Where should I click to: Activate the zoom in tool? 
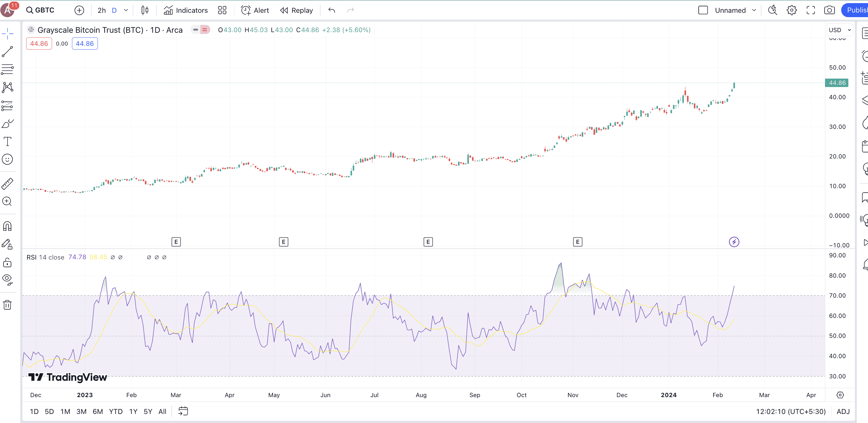point(7,202)
